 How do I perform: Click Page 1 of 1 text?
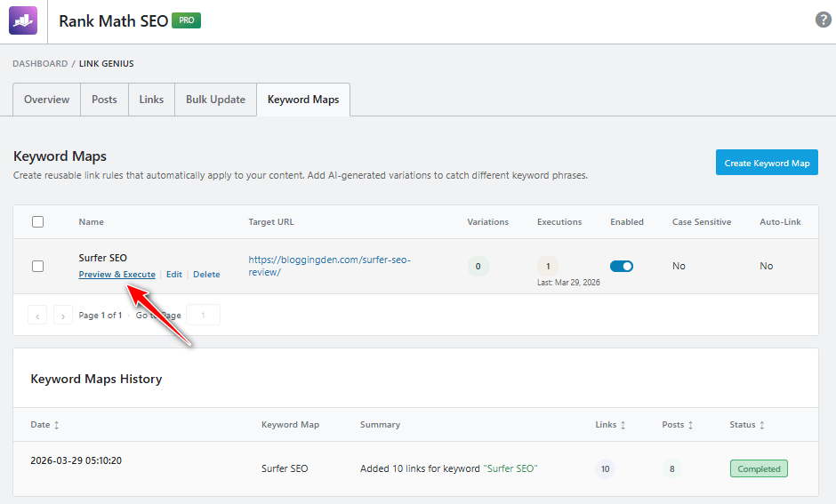tap(100, 315)
